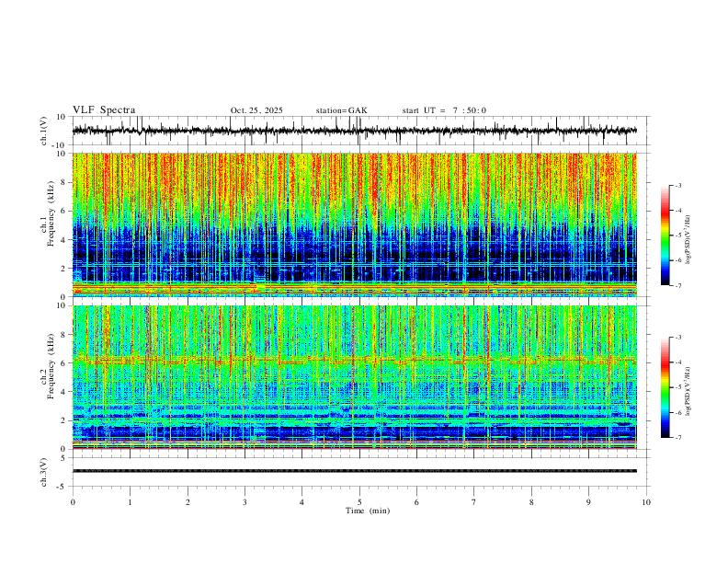Click the "ch.1 Frequency (kHz)" axis label
Image resolution: width=728 pixels, height=563 pixels.
(48, 212)
